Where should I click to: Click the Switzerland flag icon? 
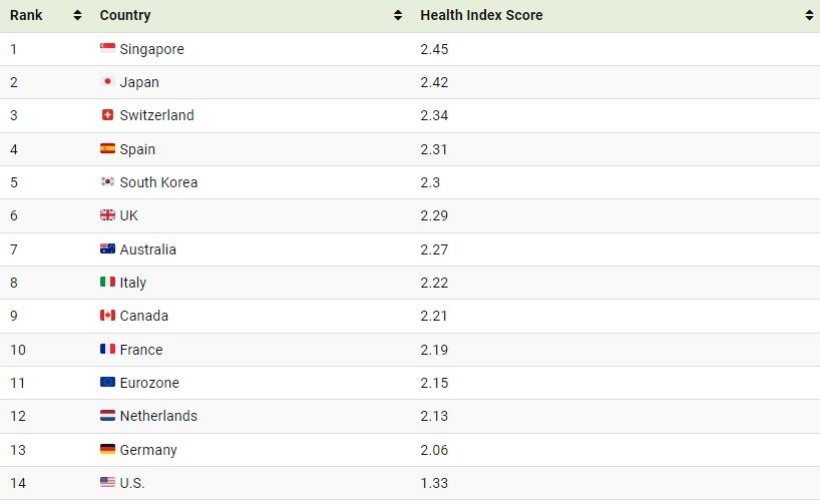coord(107,114)
